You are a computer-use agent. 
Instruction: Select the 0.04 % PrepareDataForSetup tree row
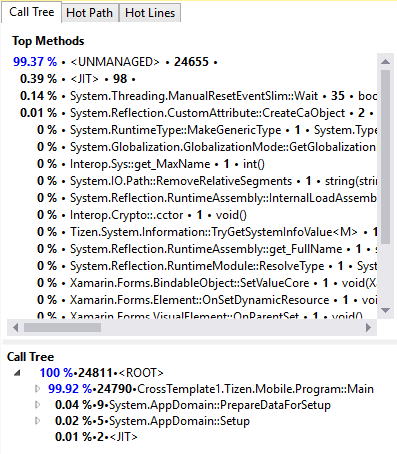pos(193,405)
